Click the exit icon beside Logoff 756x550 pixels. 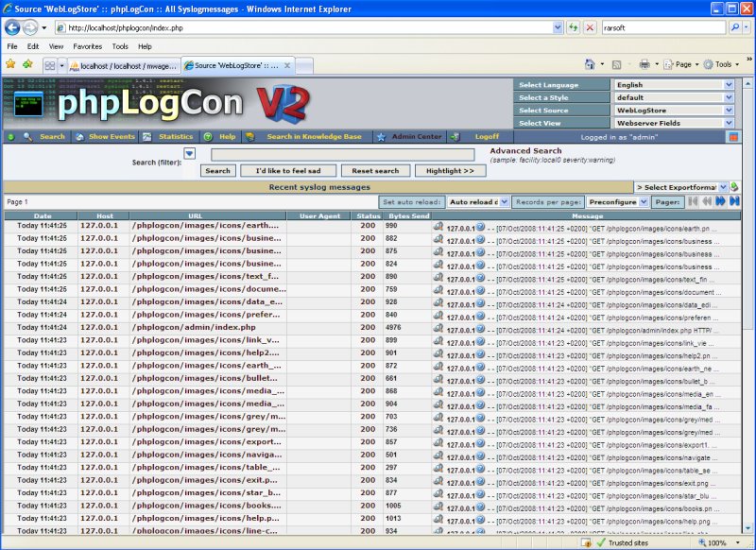tap(455, 137)
